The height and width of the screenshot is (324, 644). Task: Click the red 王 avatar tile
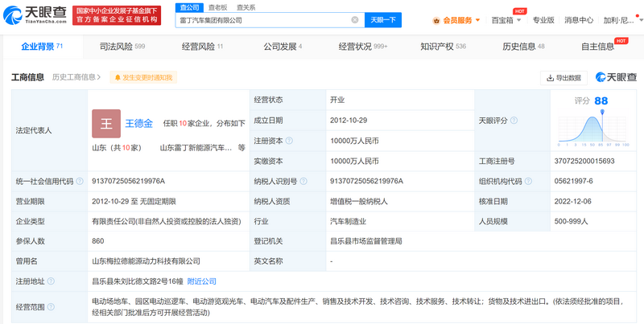[106, 124]
